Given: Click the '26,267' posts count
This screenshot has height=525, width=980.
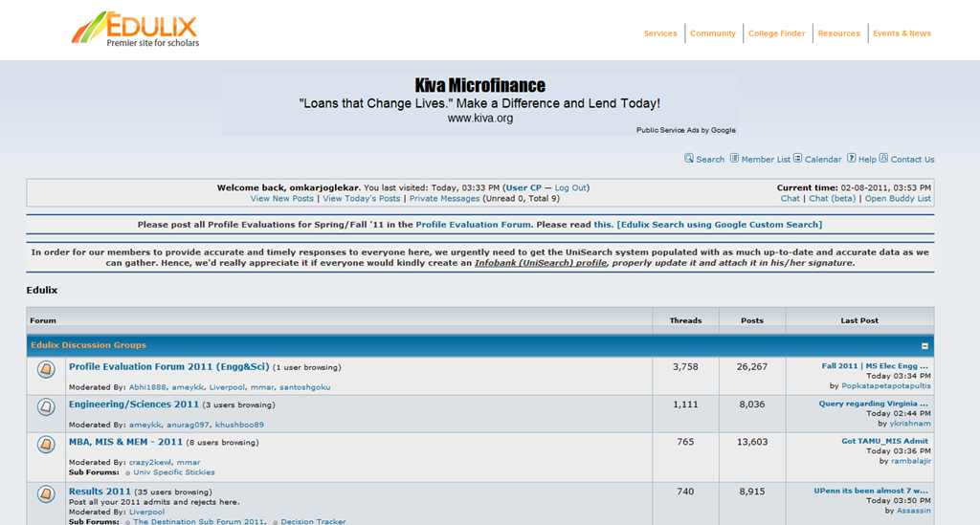Looking at the screenshot, I should click(752, 367).
